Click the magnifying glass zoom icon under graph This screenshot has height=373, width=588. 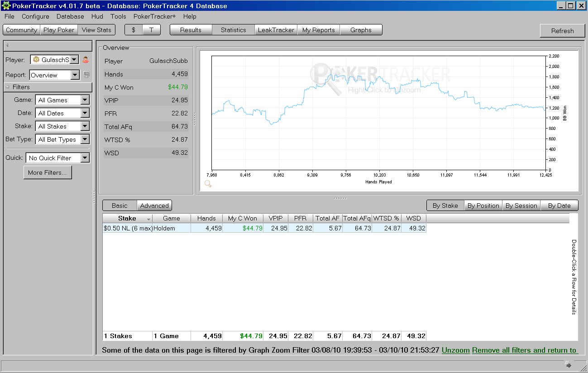click(x=208, y=183)
